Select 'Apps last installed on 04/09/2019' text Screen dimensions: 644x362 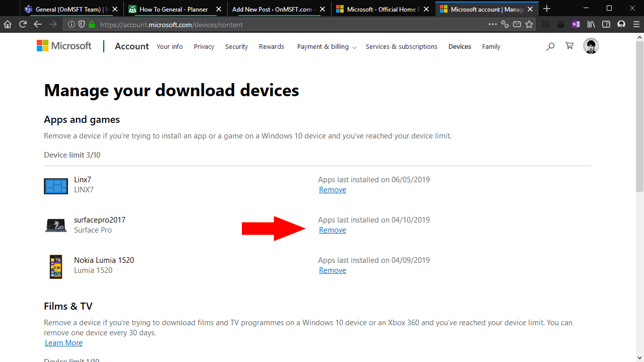(374, 260)
